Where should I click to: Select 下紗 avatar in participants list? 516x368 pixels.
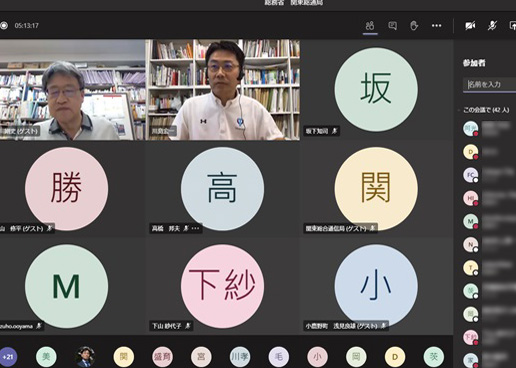click(471, 337)
